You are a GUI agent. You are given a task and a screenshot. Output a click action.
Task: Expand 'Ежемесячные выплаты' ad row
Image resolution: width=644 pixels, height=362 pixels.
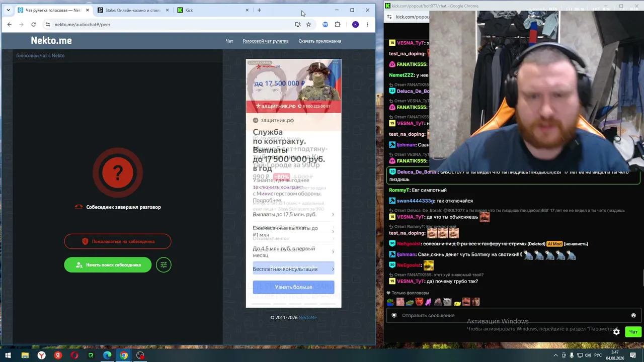(x=293, y=231)
